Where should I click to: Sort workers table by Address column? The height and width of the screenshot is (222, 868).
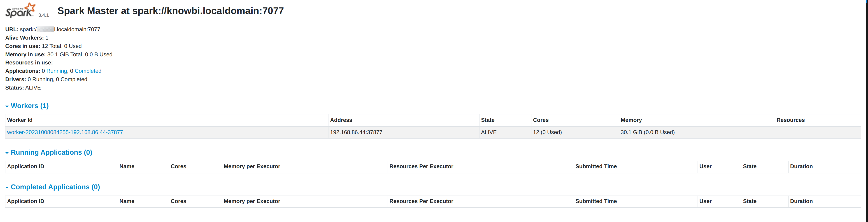pos(341,120)
